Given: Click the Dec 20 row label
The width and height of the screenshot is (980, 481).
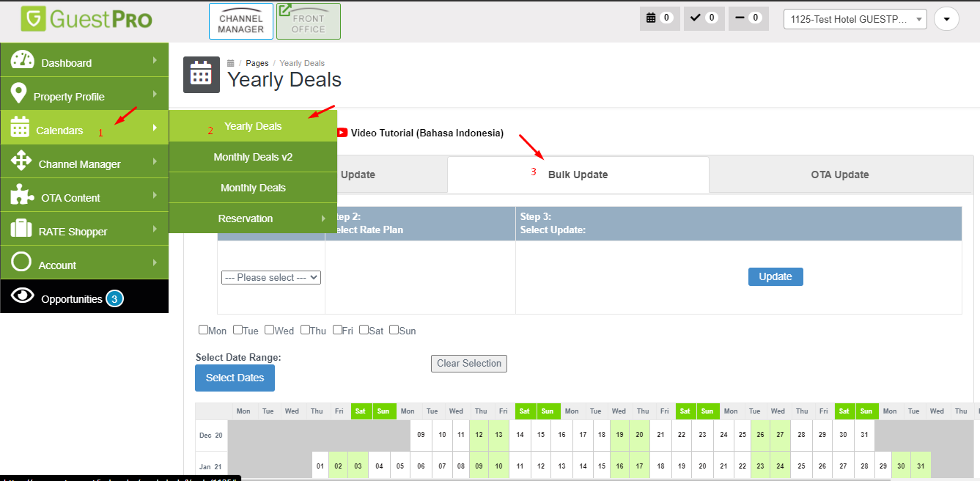Looking at the screenshot, I should 211,436.
